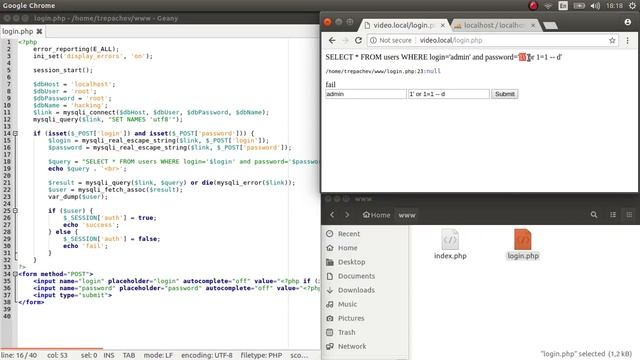
Task: Search files with the magnifier icon
Action: 594,215
